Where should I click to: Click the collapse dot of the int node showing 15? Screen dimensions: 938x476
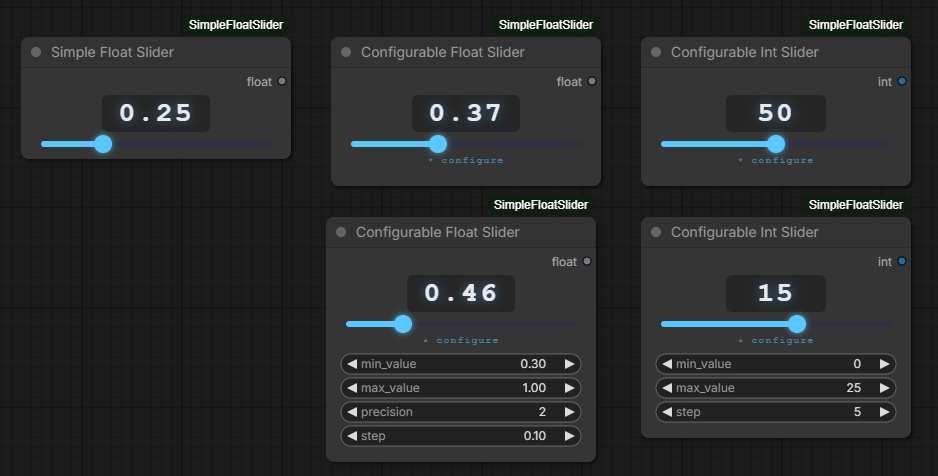[x=656, y=232]
